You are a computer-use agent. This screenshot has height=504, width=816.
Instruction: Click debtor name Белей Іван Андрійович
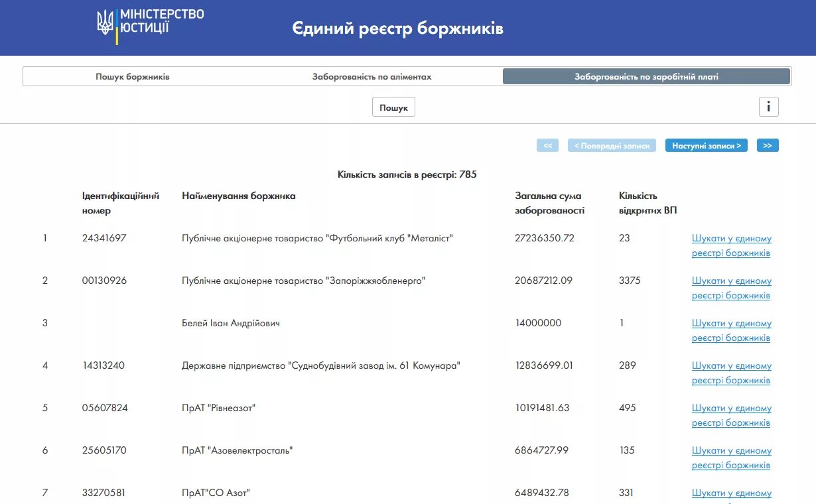231,323
